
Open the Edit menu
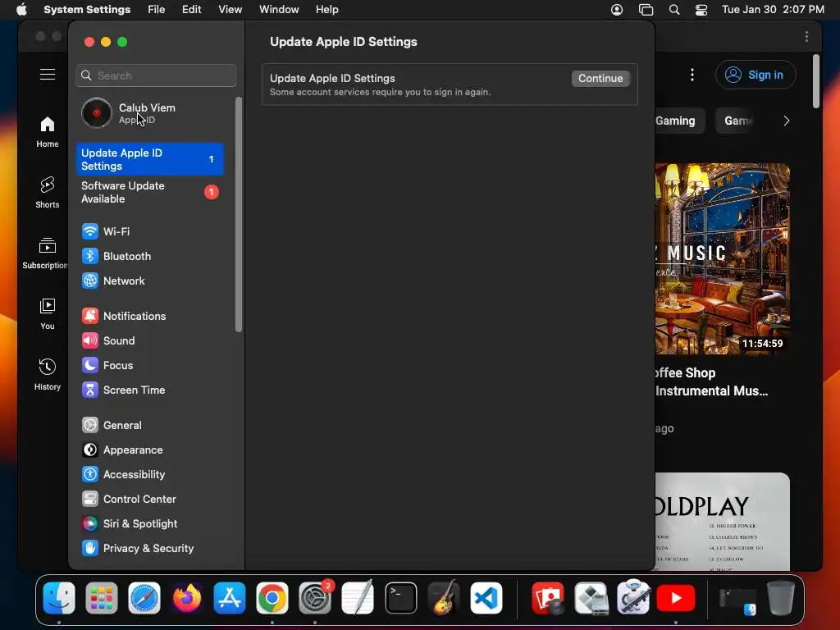click(x=191, y=10)
